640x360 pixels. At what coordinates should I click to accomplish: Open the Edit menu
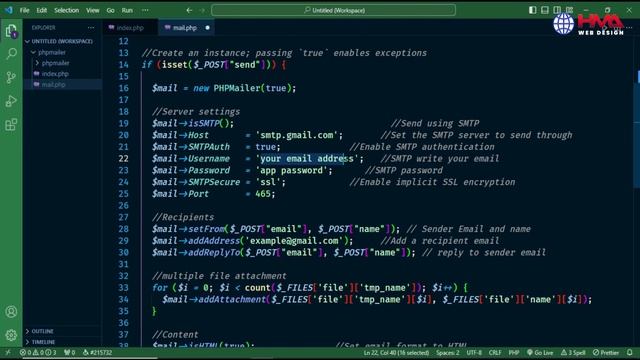tap(41, 10)
